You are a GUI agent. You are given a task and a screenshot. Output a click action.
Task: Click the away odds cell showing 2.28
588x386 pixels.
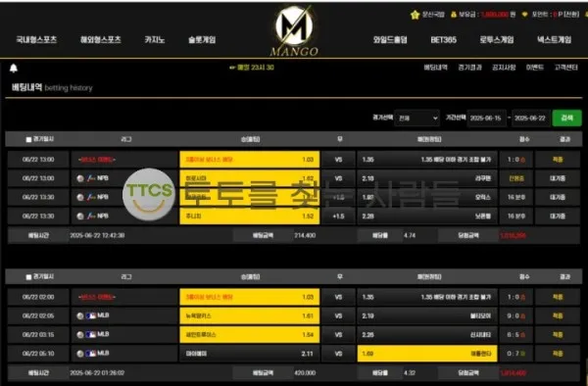(427, 216)
